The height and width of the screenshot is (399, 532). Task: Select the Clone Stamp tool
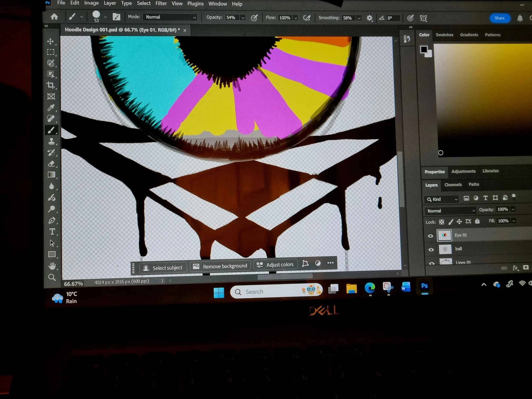51,141
